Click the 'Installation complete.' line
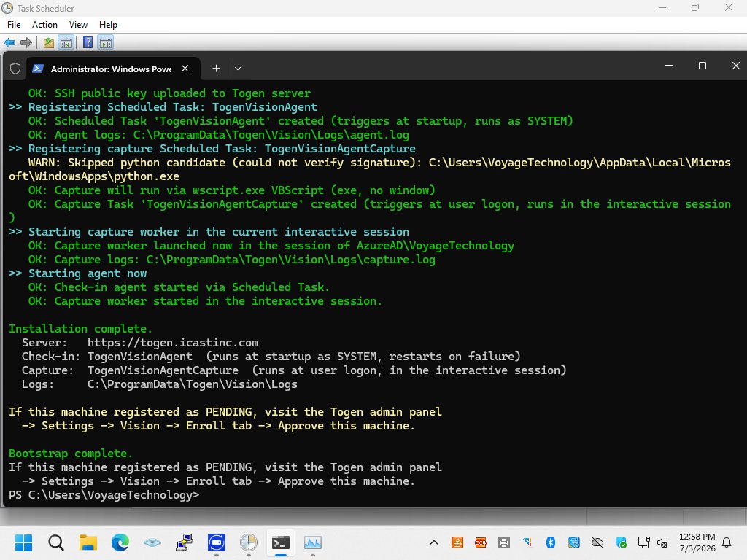The height and width of the screenshot is (560, 747). point(80,329)
